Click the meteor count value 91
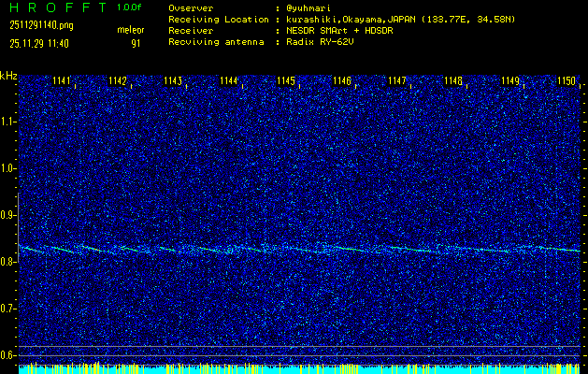The height and width of the screenshot is (374, 588). [136, 43]
